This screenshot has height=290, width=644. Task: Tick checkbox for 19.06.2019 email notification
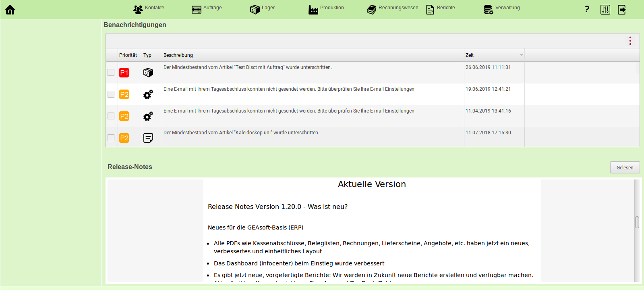[111, 94]
